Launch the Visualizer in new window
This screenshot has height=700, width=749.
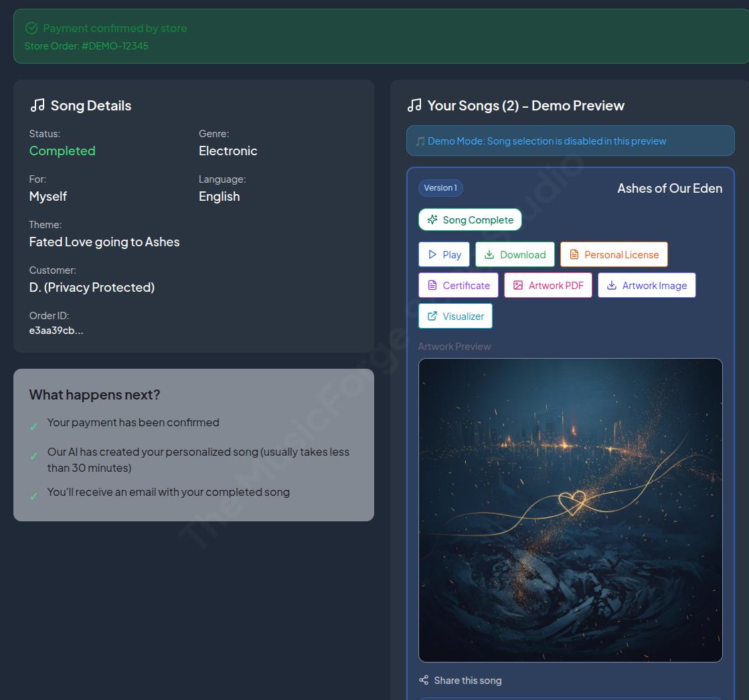[455, 316]
